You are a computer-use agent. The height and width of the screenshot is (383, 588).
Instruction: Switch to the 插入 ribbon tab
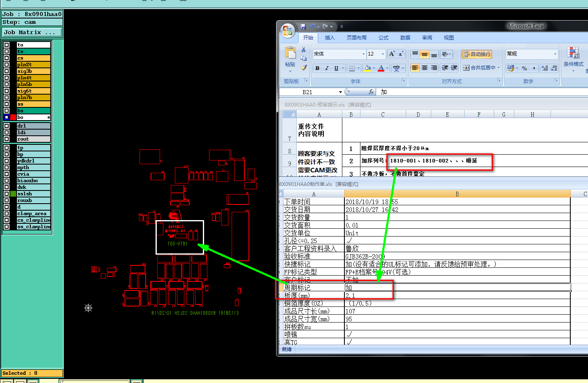click(x=330, y=37)
